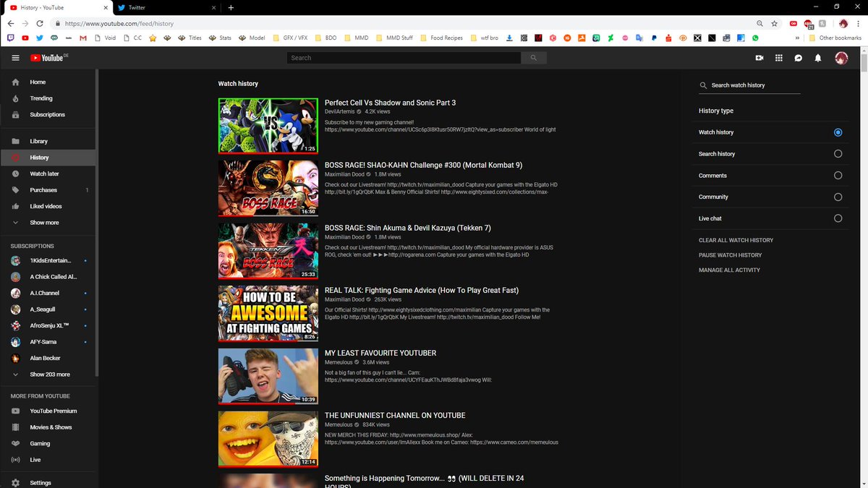
Task: Switch to the Twitter browser tab
Action: pyautogui.click(x=166, y=7)
